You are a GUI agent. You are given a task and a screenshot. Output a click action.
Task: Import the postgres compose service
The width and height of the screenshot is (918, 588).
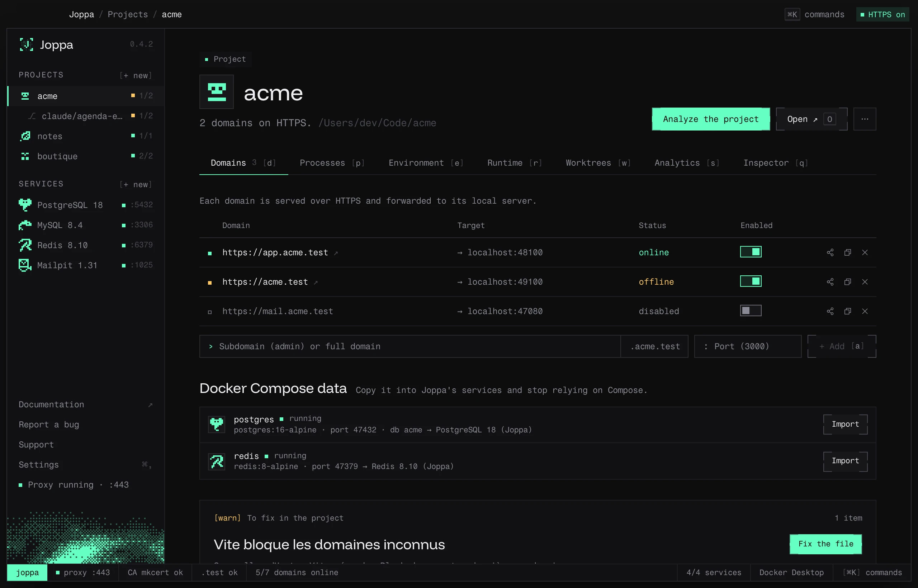pyautogui.click(x=845, y=424)
